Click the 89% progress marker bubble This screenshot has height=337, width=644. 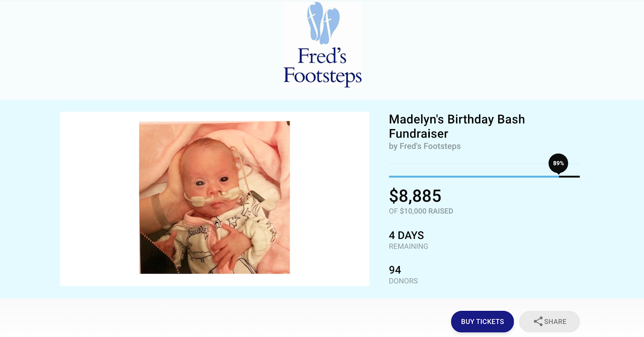point(558,163)
